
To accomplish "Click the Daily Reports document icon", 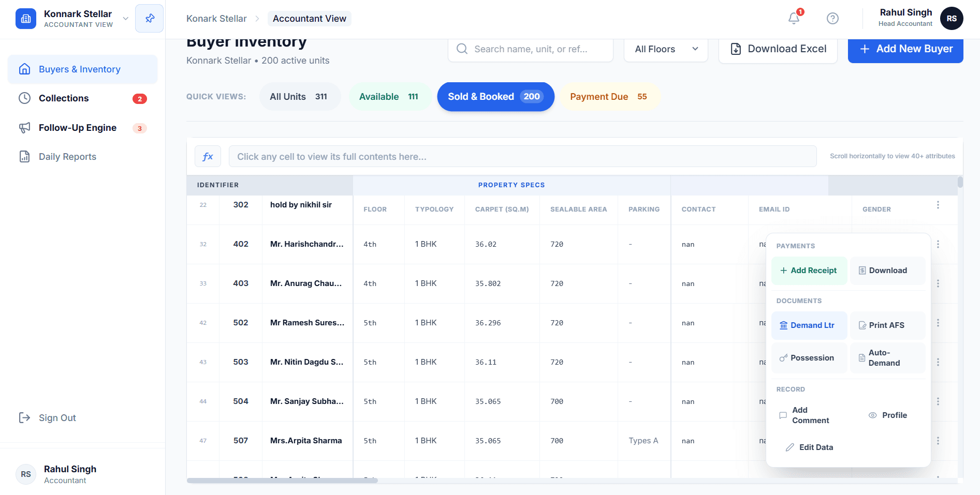I will 24,156.
